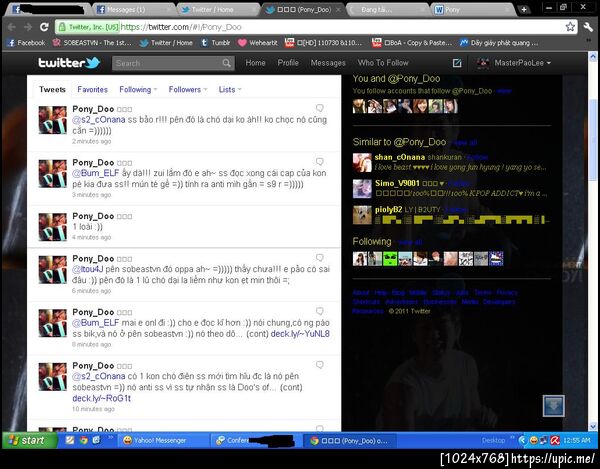
Task: Open Weheartit bookmark in bookmarks bar
Action: (x=258, y=43)
